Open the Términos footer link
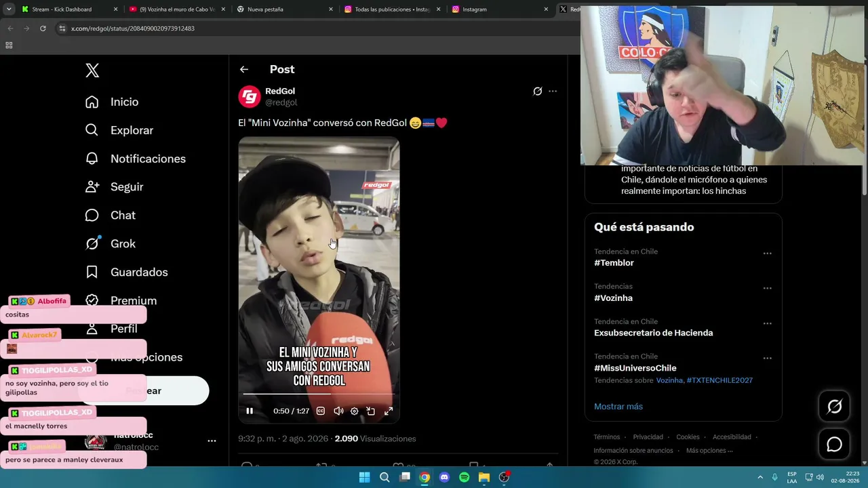 (x=607, y=437)
